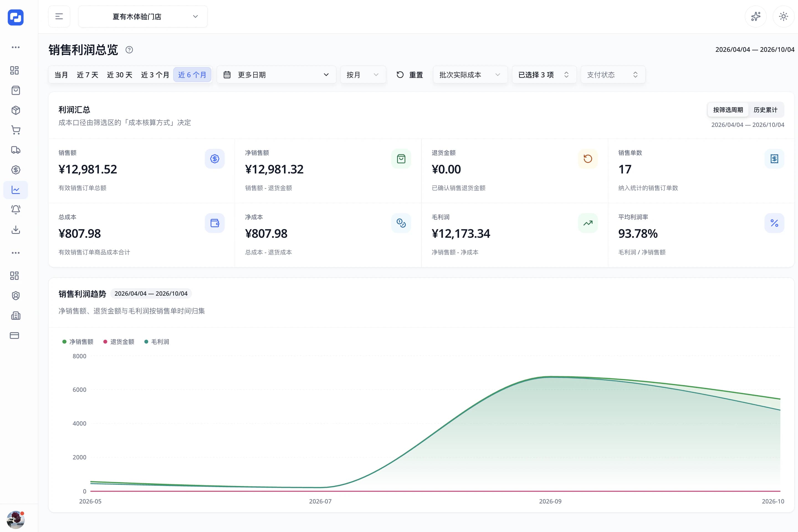This screenshot has height=532, width=798.
Task: Switch theme with the sun icon
Action: tap(783, 17)
